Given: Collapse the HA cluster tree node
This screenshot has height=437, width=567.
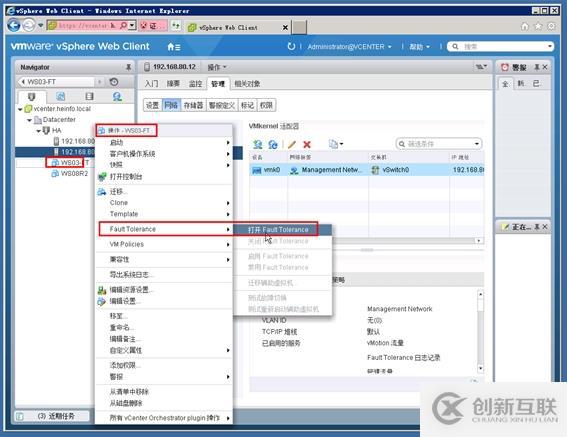Looking at the screenshot, I should 38,131.
